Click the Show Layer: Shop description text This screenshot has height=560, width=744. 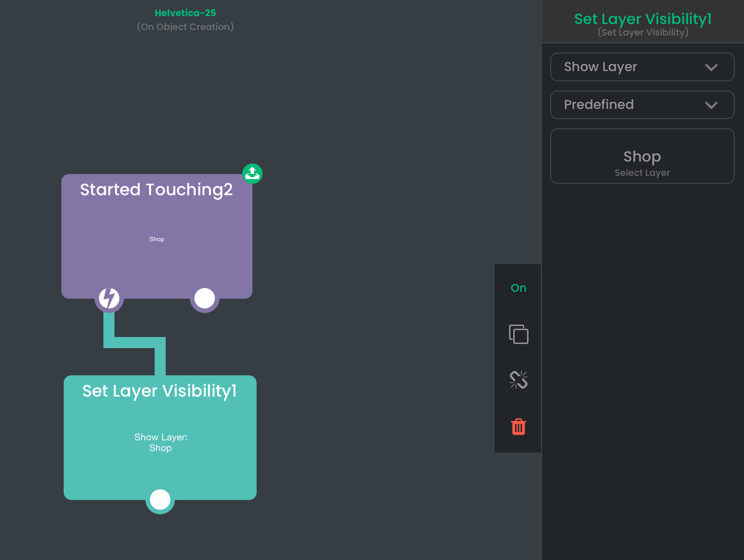pyautogui.click(x=161, y=442)
